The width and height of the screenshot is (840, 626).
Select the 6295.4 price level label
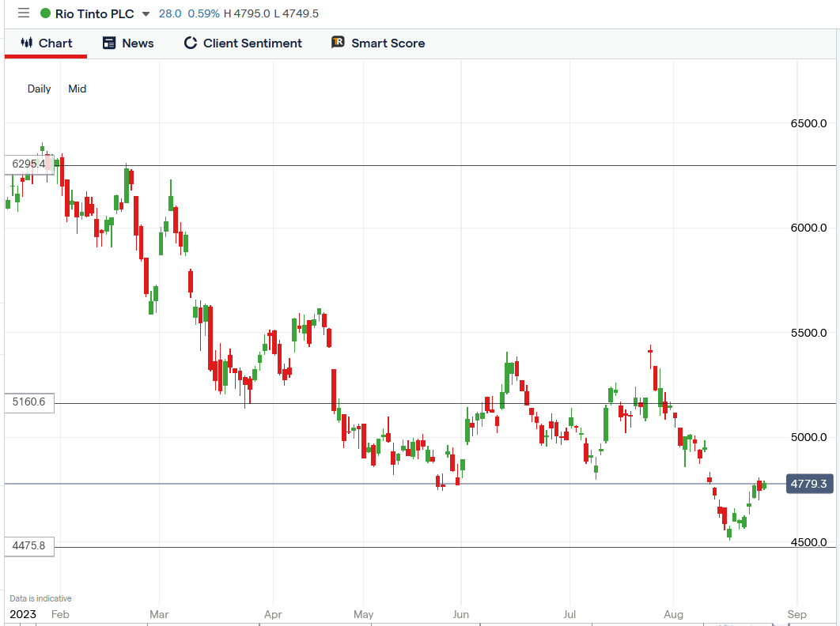pos(29,164)
